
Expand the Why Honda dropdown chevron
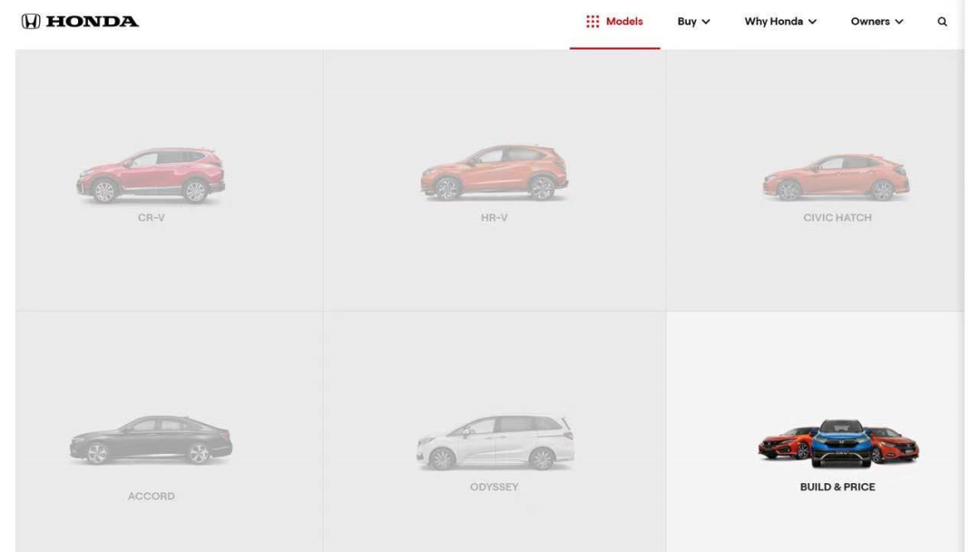tap(812, 22)
